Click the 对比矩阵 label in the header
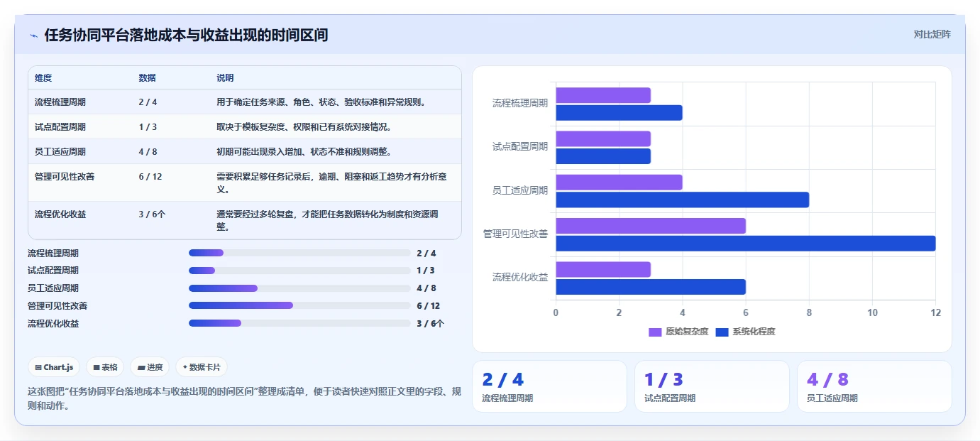The width and height of the screenshot is (980, 441). pos(932,34)
